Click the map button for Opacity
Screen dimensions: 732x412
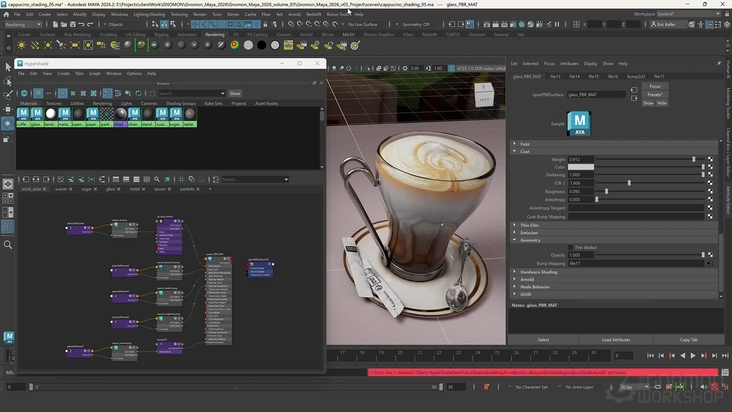[710, 255]
